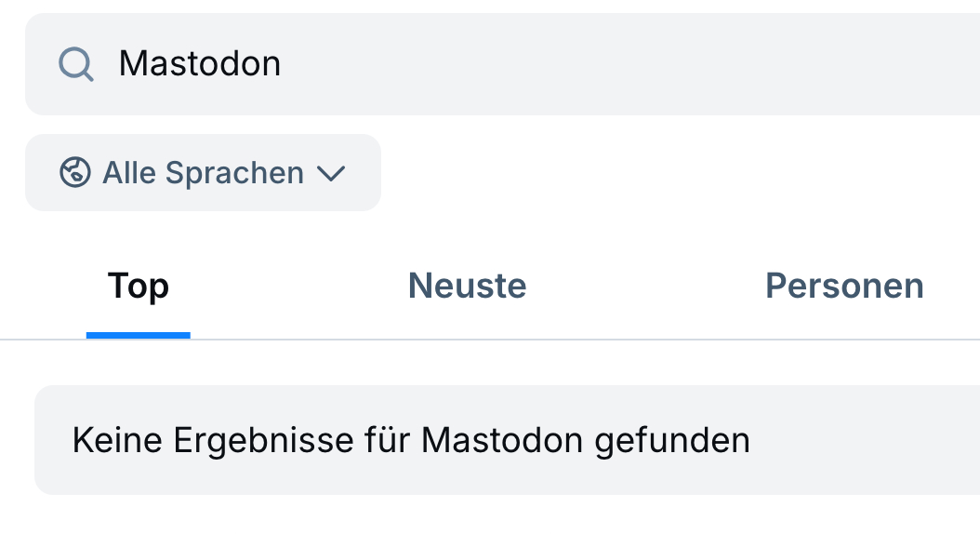Click the word Mastodon in the search box

pos(200,64)
